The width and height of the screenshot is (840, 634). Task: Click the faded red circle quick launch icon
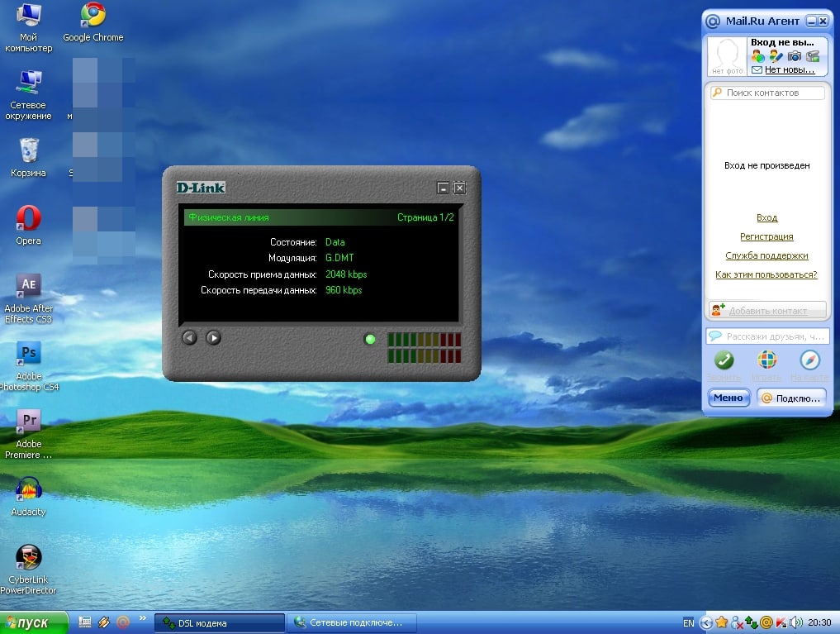point(123,622)
